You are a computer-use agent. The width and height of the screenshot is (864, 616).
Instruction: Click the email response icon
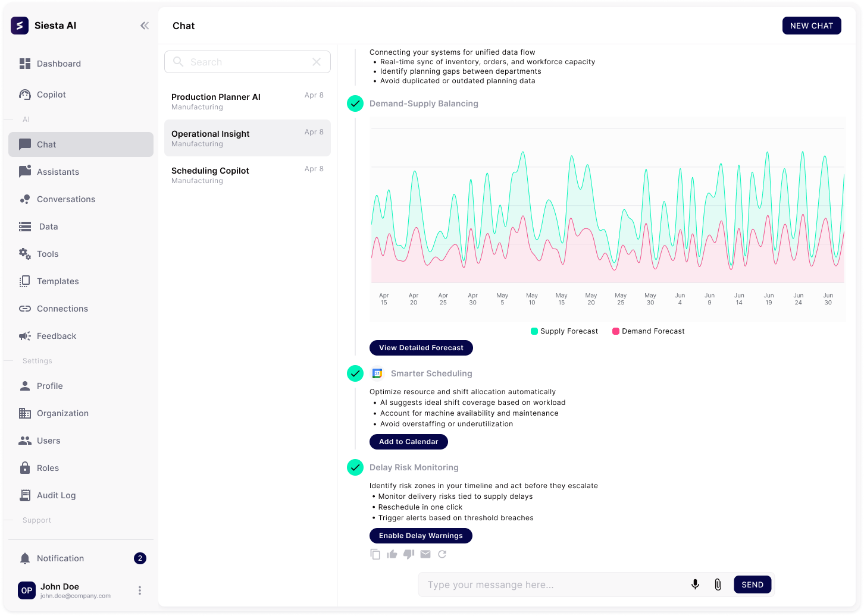pos(425,554)
